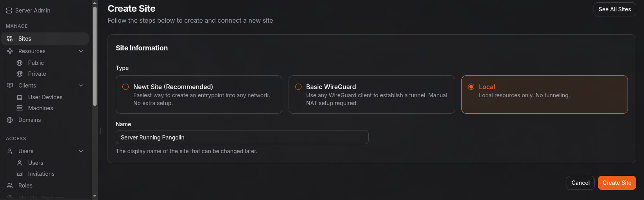
Task: Click the Public globe icon
Action: tap(20, 63)
